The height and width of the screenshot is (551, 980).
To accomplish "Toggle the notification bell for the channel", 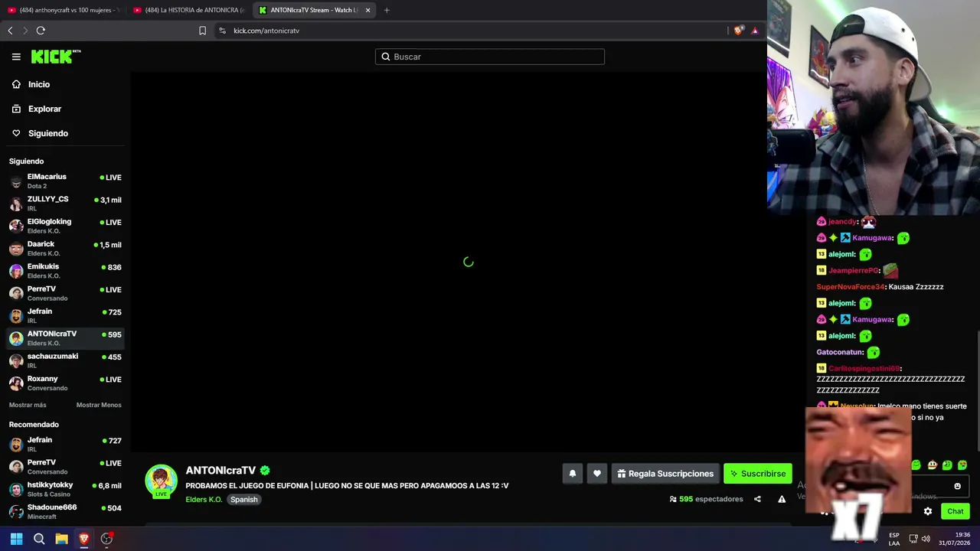I will pyautogui.click(x=572, y=474).
